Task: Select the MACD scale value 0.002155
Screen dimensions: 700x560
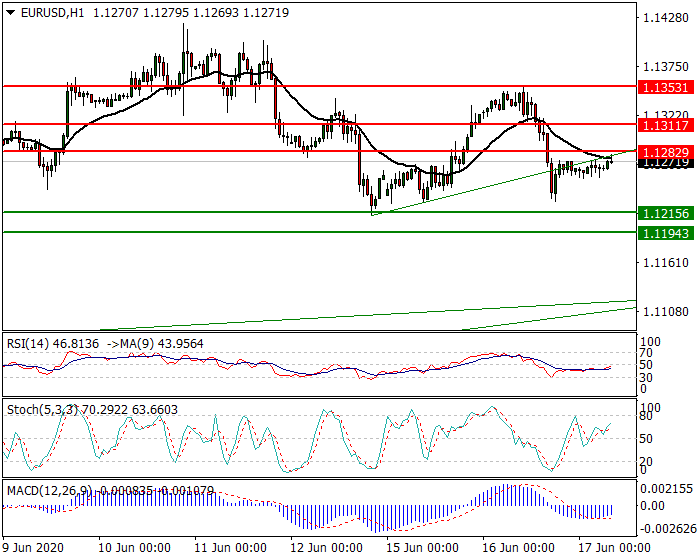Action: (x=668, y=489)
